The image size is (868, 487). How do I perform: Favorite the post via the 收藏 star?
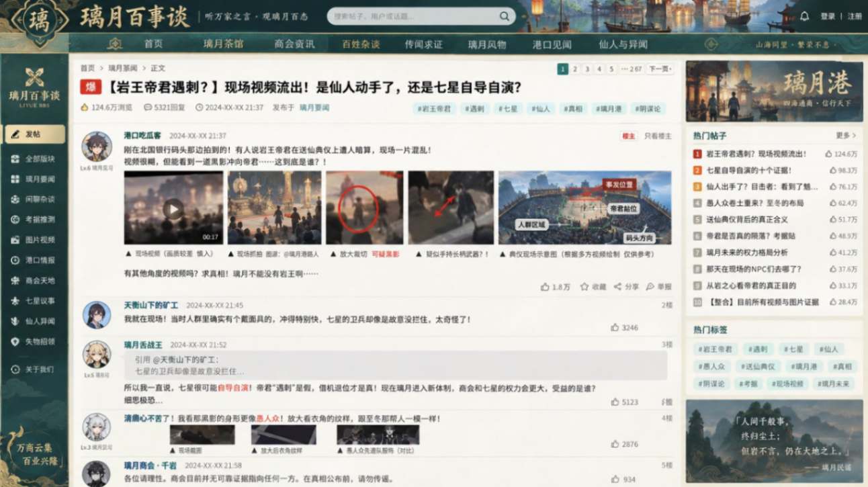(x=593, y=287)
